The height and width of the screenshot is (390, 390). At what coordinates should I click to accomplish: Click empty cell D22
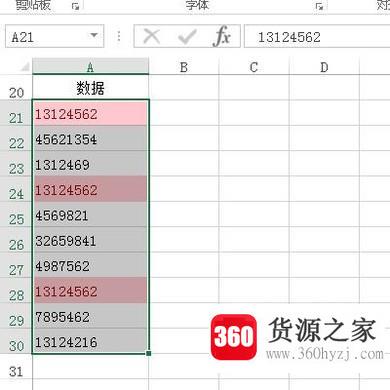pyautogui.click(x=324, y=138)
